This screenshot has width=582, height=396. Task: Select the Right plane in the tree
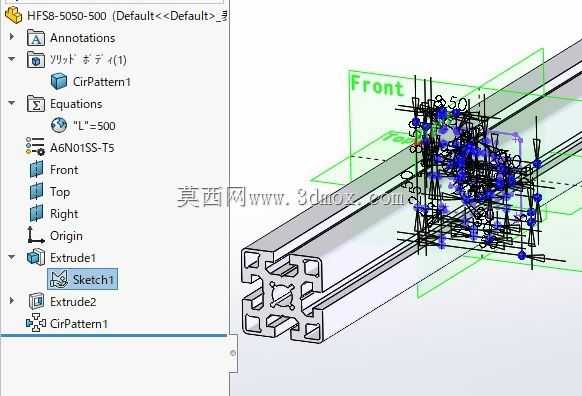point(64,214)
